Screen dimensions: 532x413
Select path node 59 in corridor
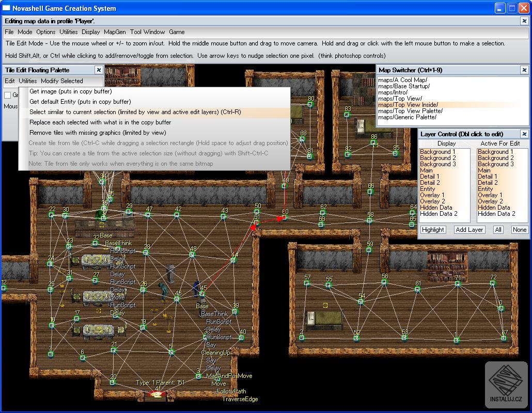(369, 250)
